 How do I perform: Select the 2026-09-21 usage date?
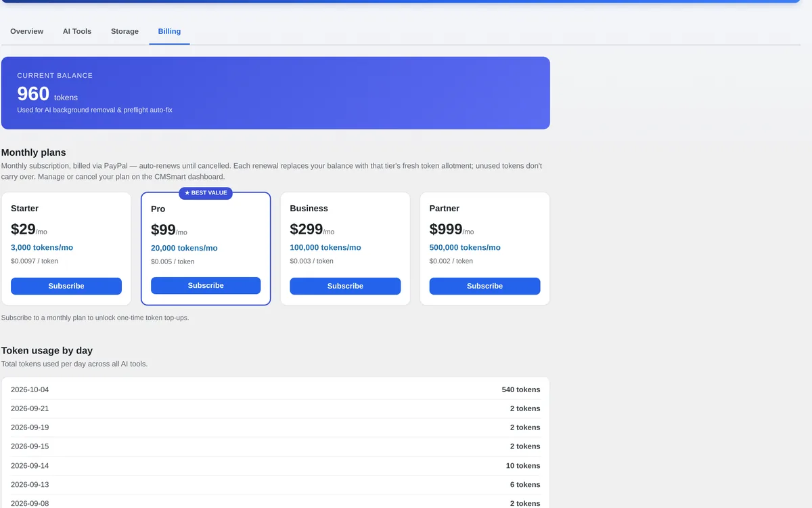pos(30,408)
